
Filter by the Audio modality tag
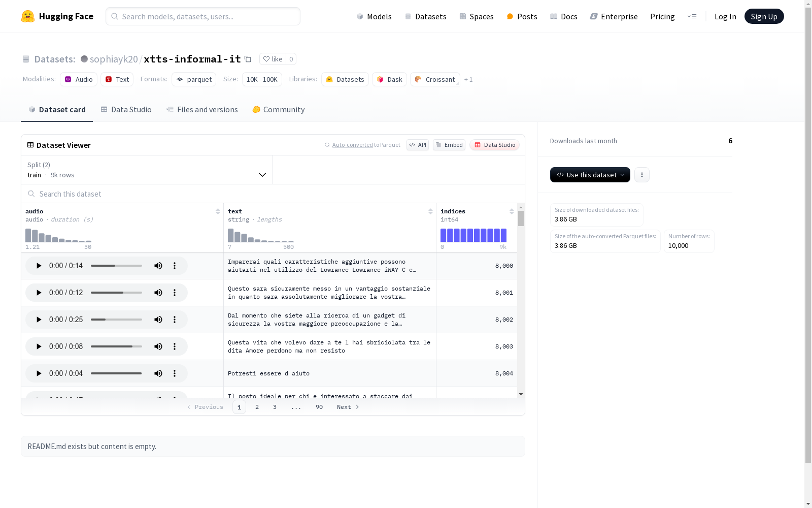(79, 79)
